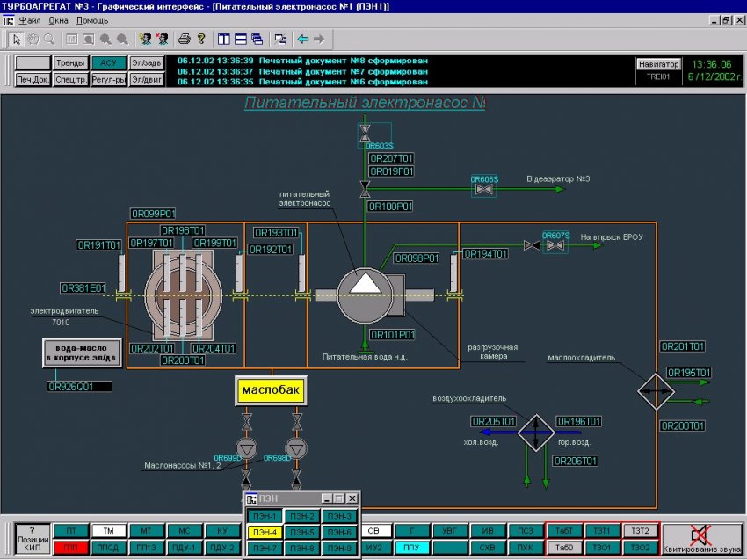The image size is (747, 560).
Task: Pick the magnifier zoom tool
Action: coord(49,39)
